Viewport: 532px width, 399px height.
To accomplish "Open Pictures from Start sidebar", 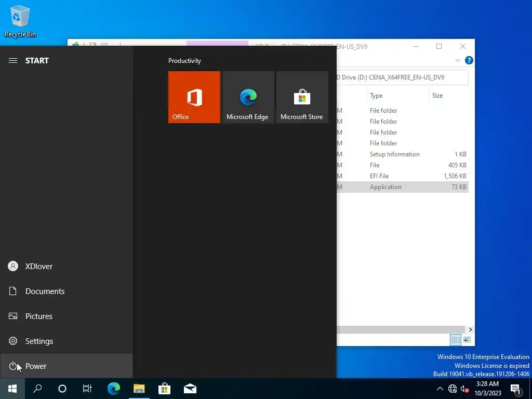I will pos(66,316).
